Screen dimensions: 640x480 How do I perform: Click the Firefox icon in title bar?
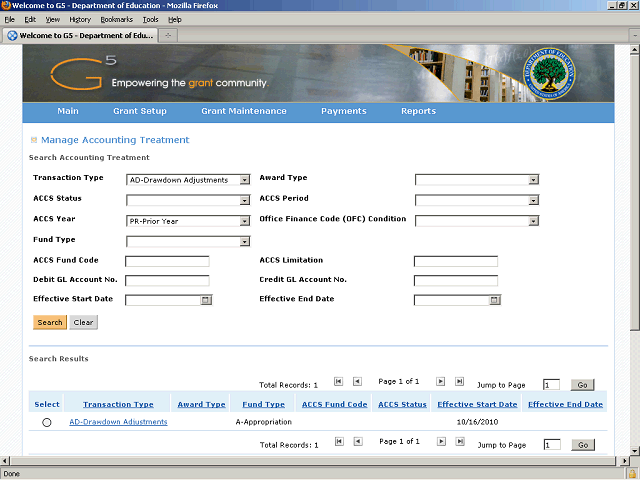pyautogui.click(x=6, y=5)
